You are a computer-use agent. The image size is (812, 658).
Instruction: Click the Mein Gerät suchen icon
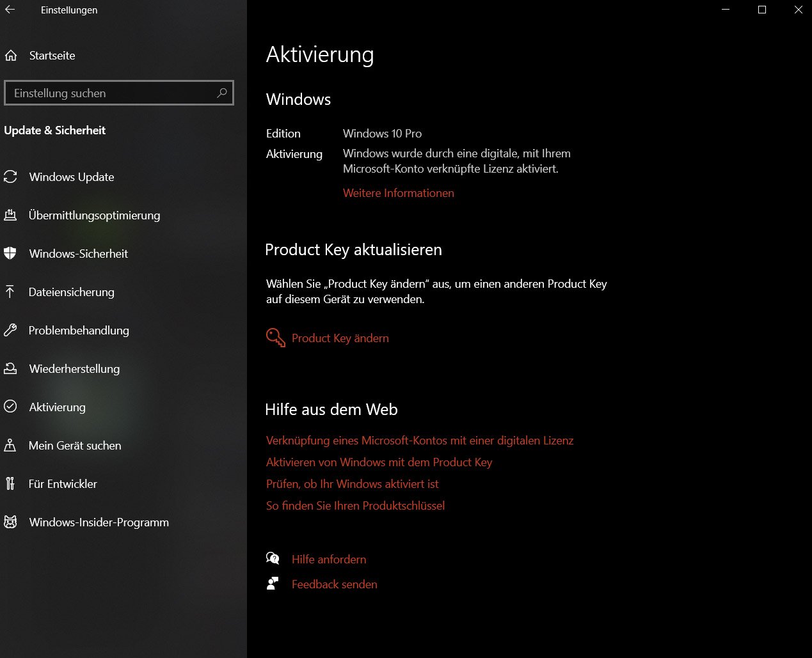coord(10,446)
